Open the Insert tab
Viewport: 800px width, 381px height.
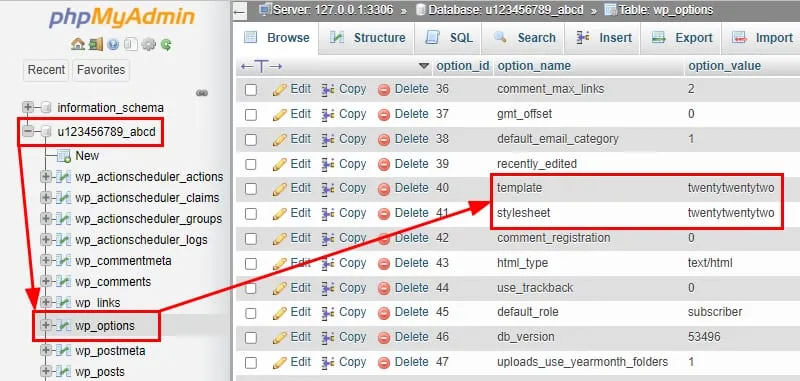603,38
